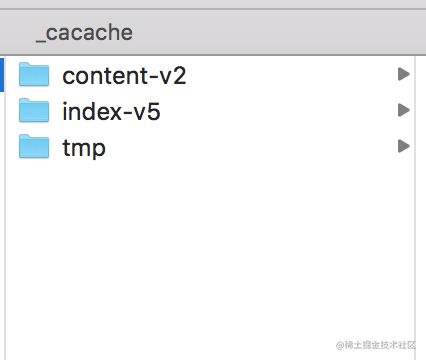Click the watermark text in bottom corner

(x=376, y=345)
